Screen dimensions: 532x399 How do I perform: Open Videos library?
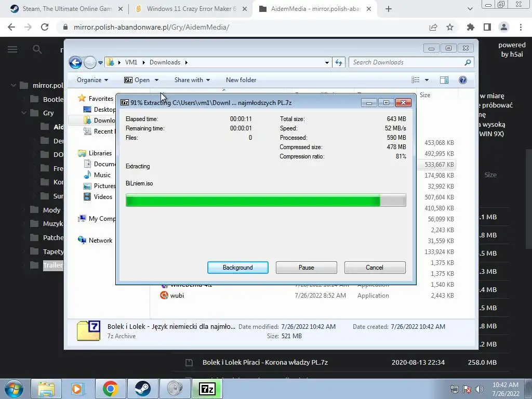point(102,197)
